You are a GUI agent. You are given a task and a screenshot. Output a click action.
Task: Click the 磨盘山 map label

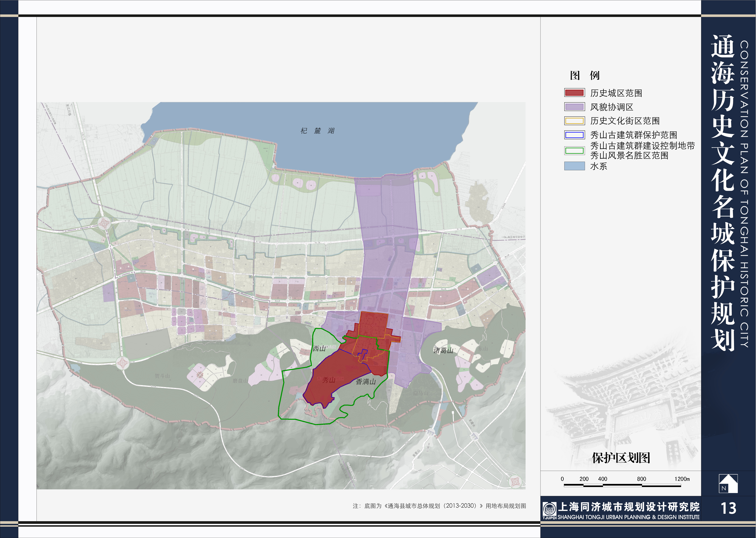coord(240,381)
